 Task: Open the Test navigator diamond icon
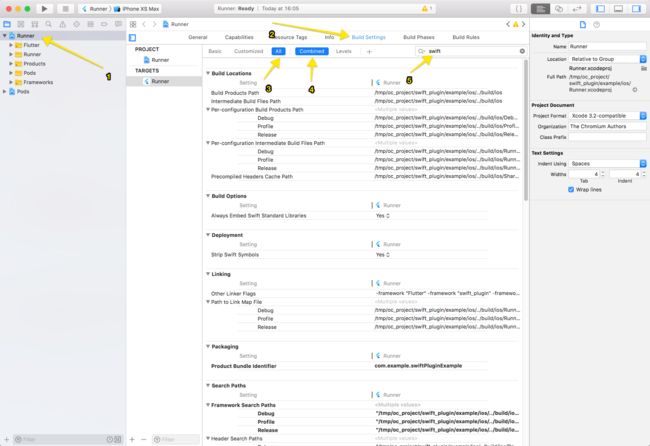(x=76, y=24)
